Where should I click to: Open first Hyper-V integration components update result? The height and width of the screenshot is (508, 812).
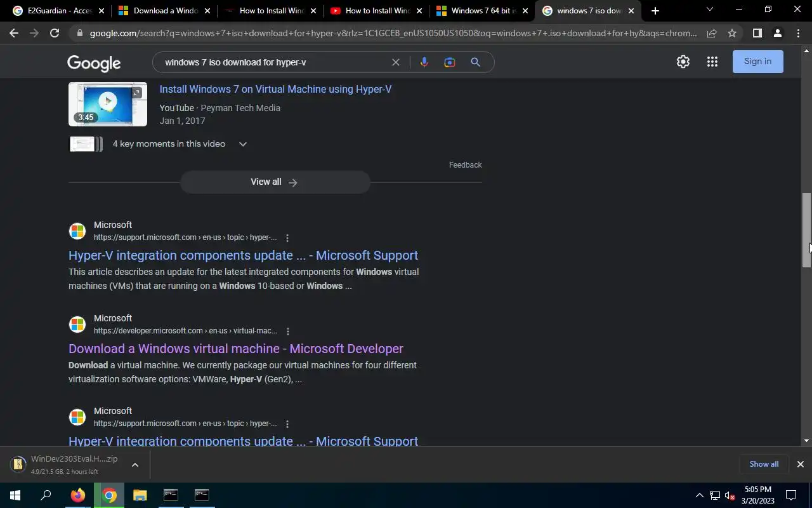tap(243, 255)
